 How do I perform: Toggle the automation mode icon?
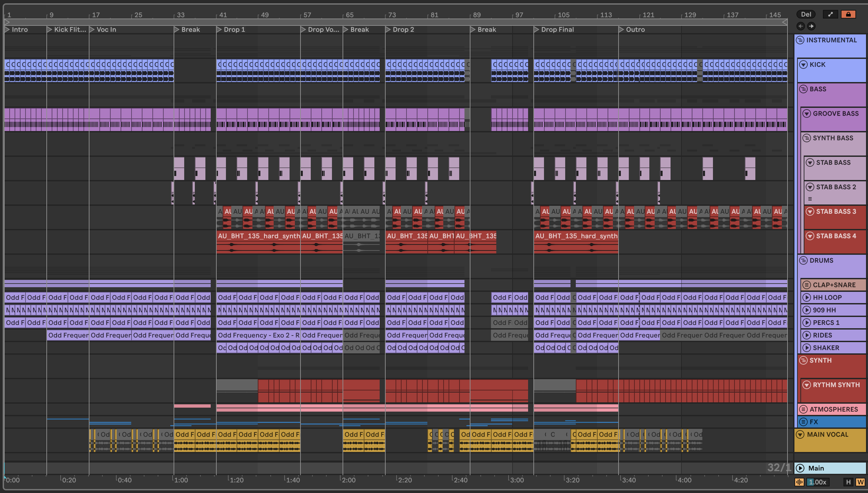click(x=830, y=14)
